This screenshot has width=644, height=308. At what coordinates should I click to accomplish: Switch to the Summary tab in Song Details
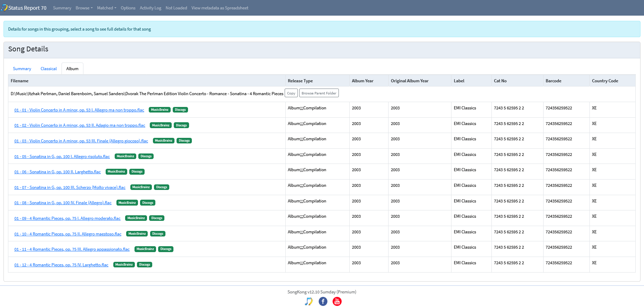click(x=22, y=69)
